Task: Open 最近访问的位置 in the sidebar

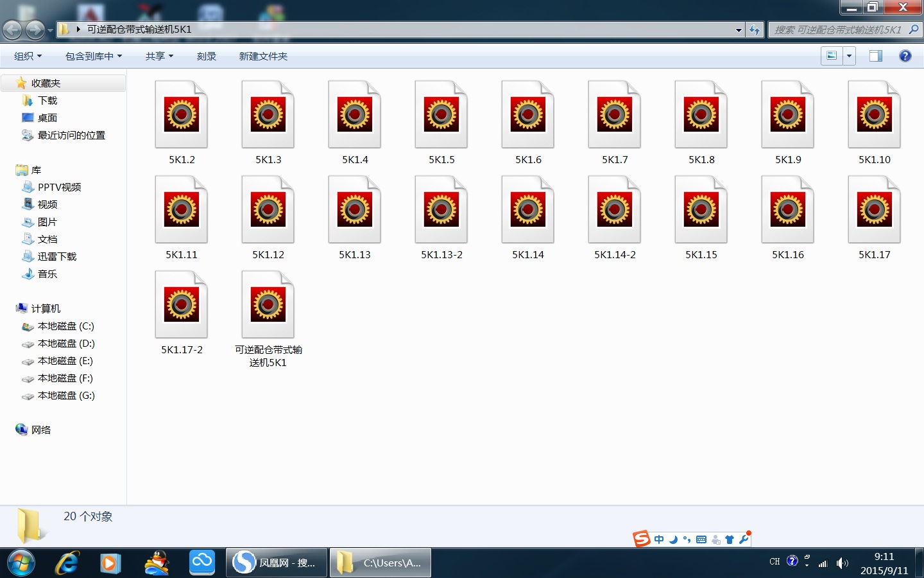Action: click(x=71, y=136)
